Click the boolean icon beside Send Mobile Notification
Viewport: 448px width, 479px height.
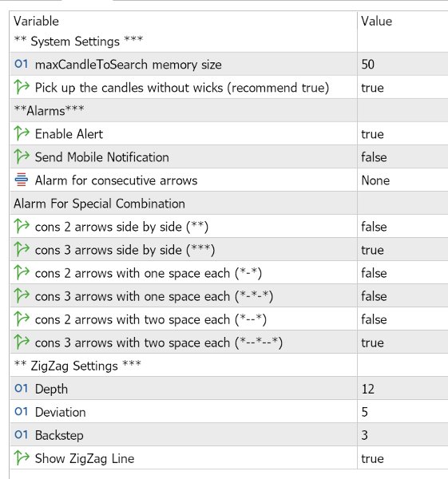(22, 156)
